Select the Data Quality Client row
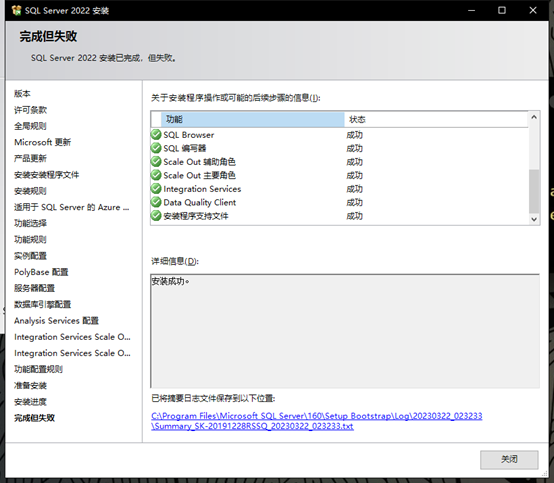554x483 pixels. point(340,202)
